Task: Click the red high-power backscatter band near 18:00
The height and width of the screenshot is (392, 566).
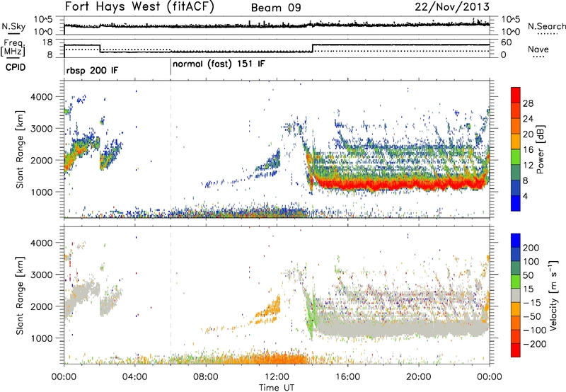Action: 383,185
